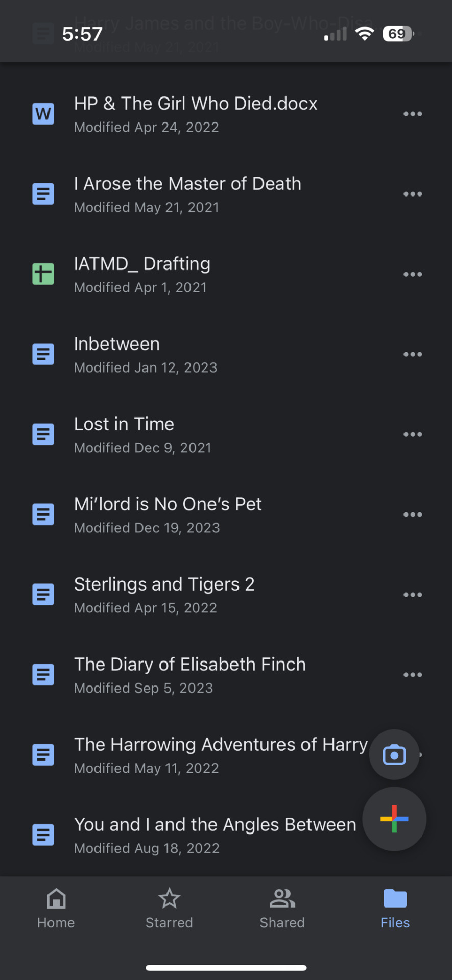Screen dimensions: 452x980
Task: Click the Word icon beside HP & The Girl Who Died
Action: pos(43,114)
